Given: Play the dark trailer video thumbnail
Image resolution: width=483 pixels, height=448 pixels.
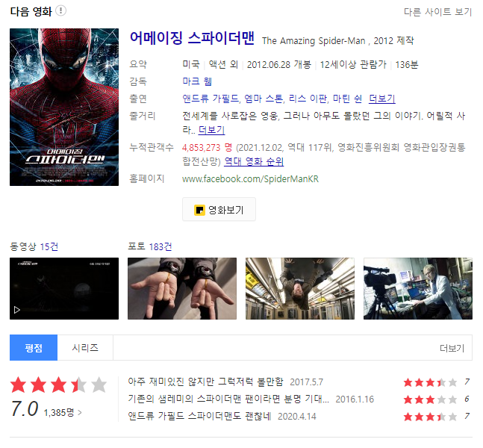Looking at the screenshot, I should (x=64, y=288).
